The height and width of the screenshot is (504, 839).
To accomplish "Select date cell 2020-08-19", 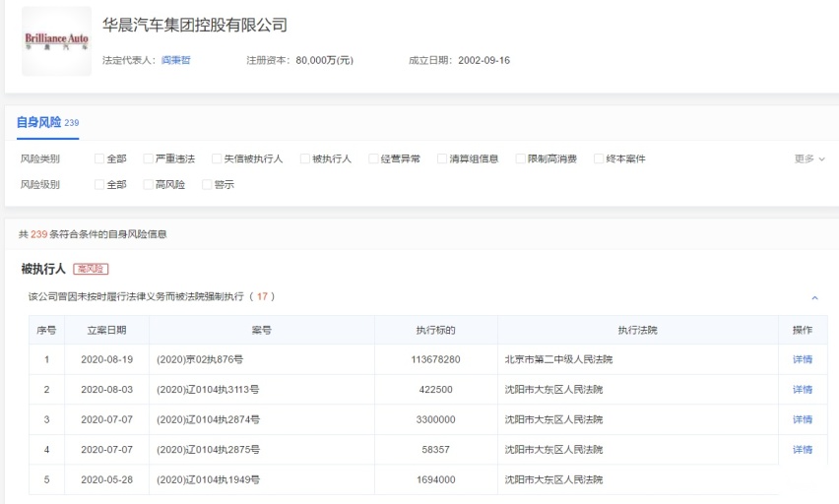I will [x=107, y=359].
